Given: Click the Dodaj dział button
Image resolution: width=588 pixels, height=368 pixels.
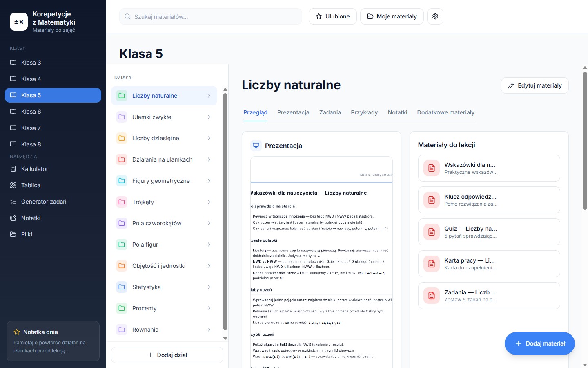Looking at the screenshot, I should pyautogui.click(x=167, y=355).
